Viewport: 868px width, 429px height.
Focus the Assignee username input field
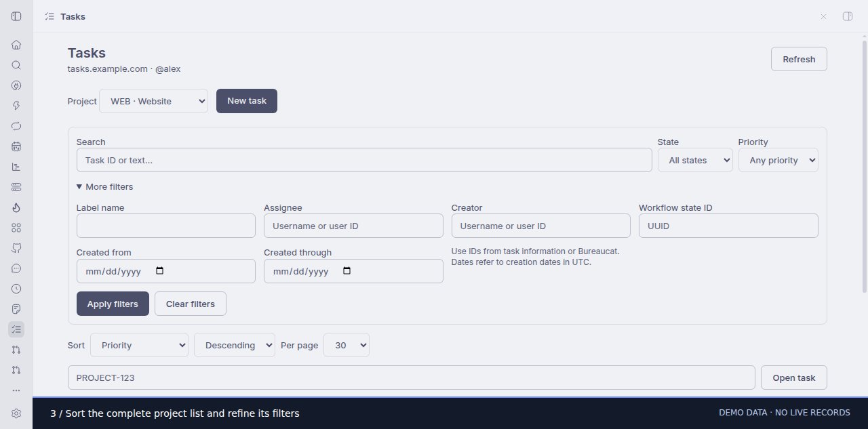(353, 226)
